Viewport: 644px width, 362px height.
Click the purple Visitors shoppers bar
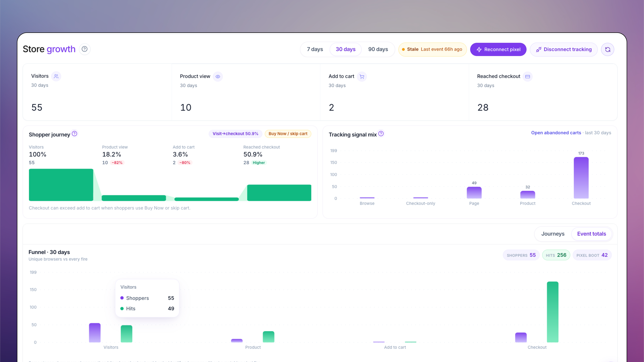click(x=95, y=333)
